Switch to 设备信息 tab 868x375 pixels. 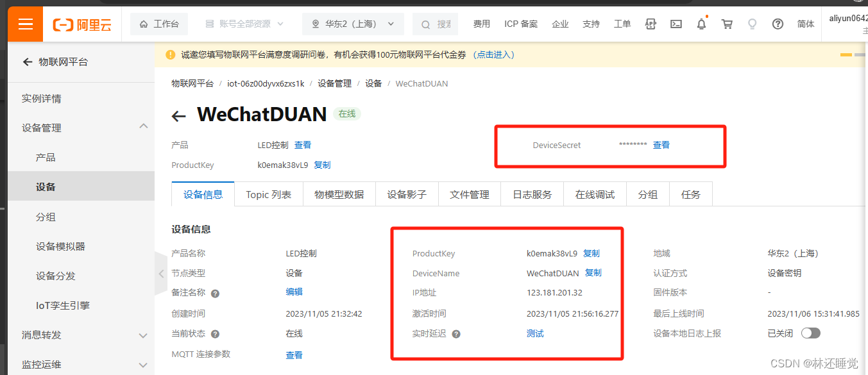coord(203,194)
